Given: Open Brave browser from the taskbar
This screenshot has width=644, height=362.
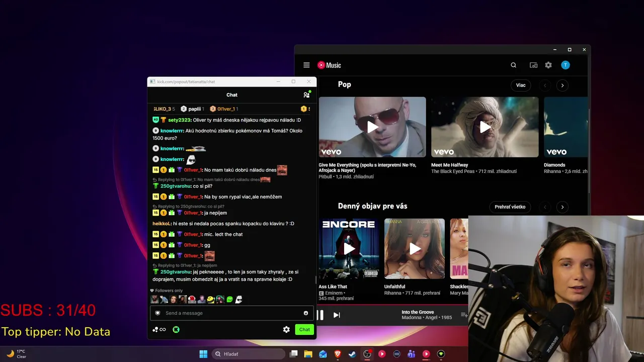Looking at the screenshot, I should (x=338, y=354).
